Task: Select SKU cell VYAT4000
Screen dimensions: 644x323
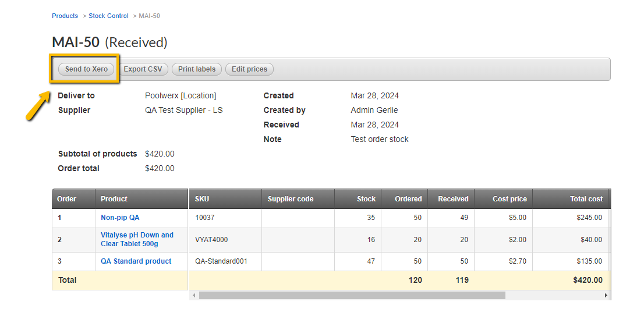Action: (225, 240)
